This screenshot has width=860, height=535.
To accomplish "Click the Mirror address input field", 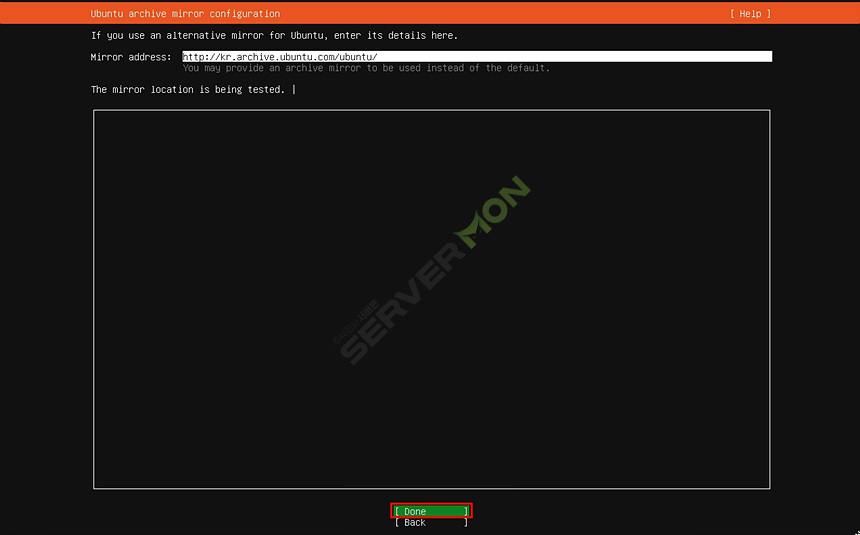I will pos(477,57).
